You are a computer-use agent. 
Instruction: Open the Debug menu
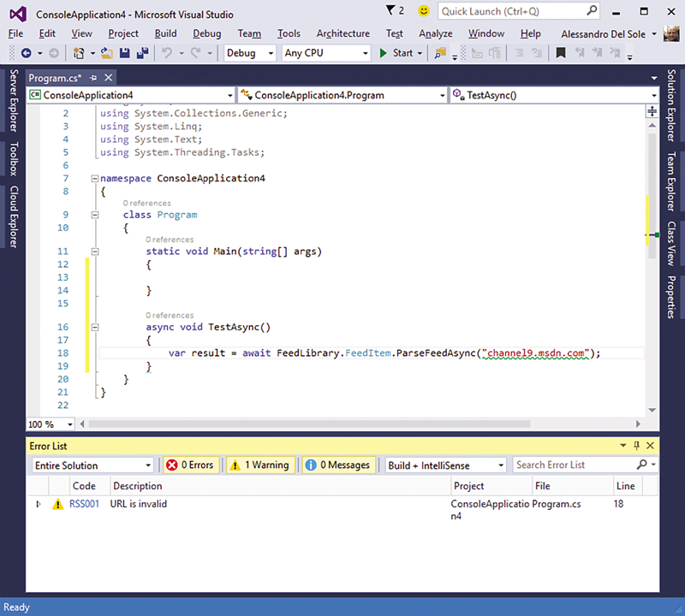pos(207,33)
